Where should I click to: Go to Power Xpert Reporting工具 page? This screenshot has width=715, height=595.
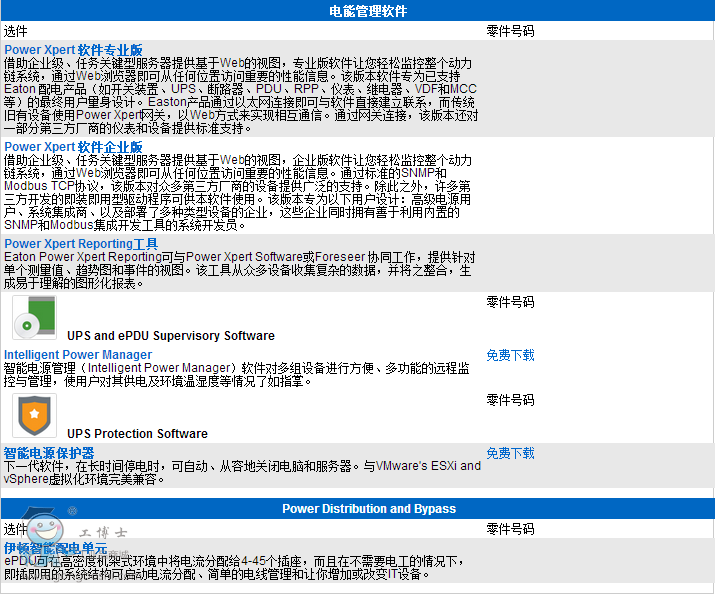click(81, 244)
